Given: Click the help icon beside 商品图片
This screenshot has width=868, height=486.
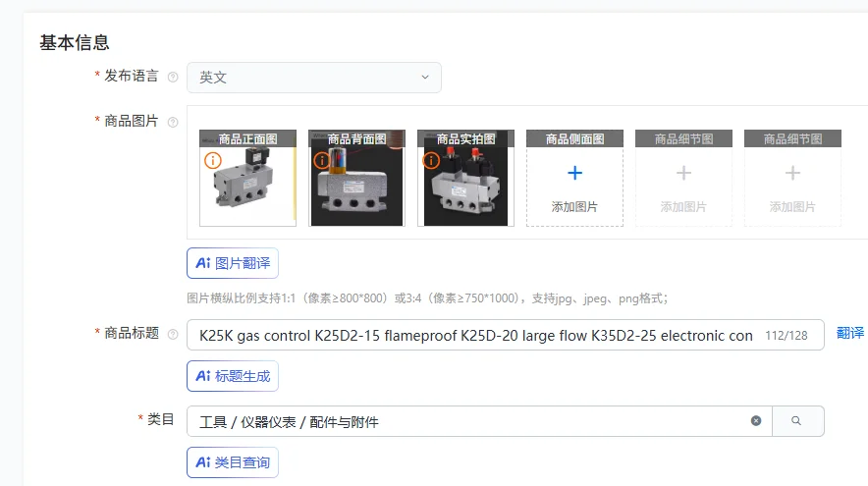Looking at the screenshot, I should click(x=173, y=123).
